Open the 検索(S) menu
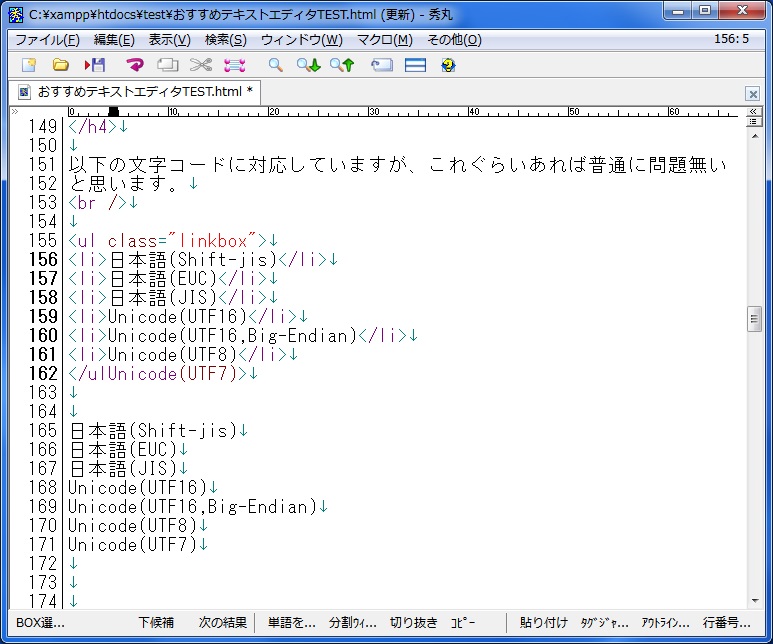Image resolution: width=773 pixels, height=644 pixels. tap(226, 39)
